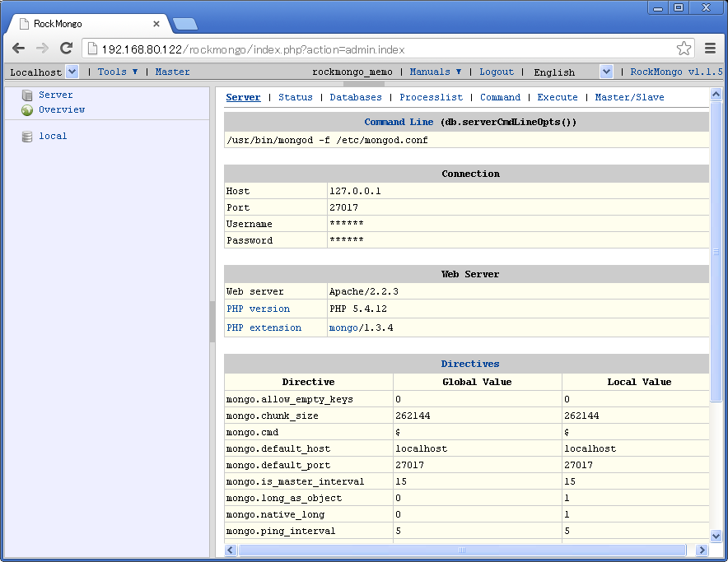The width and height of the screenshot is (728, 562).
Task: Open the Localhost server dropdown
Action: pos(72,72)
